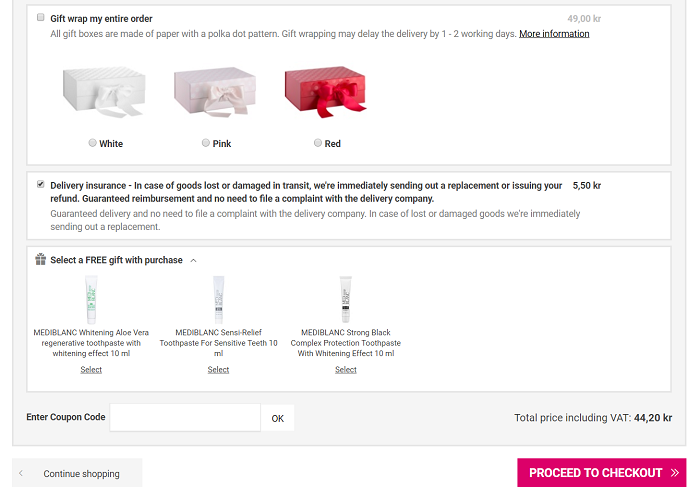This screenshot has height=487, width=700.
Task: Choose the Red gift box option
Action: [x=318, y=143]
